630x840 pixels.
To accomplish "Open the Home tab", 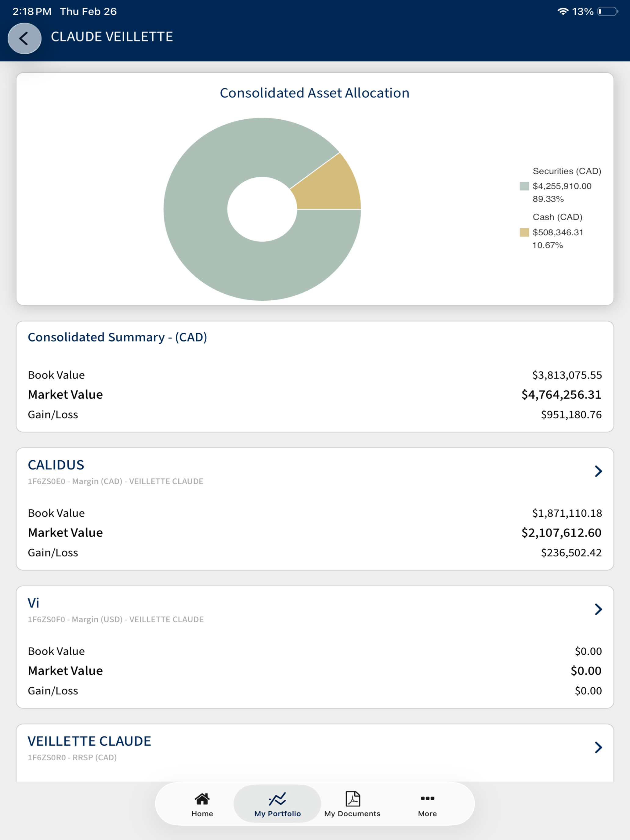I will coord(202,805).
